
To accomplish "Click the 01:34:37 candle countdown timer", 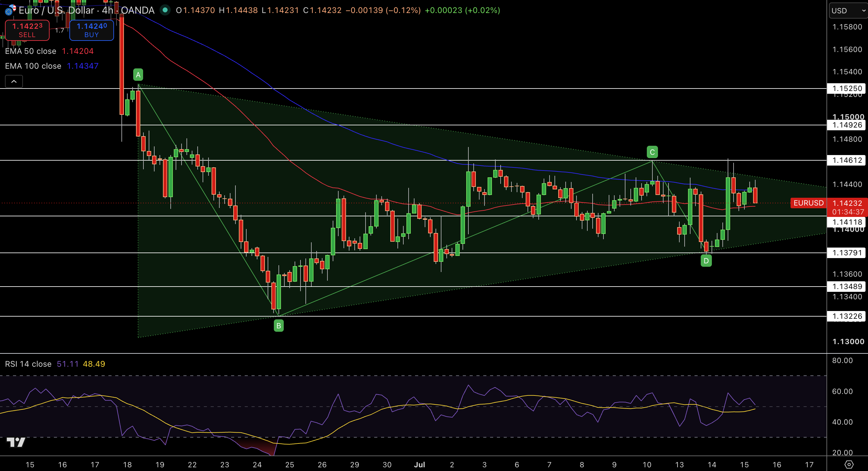I will pyautogui.click(x=848, y=212).
